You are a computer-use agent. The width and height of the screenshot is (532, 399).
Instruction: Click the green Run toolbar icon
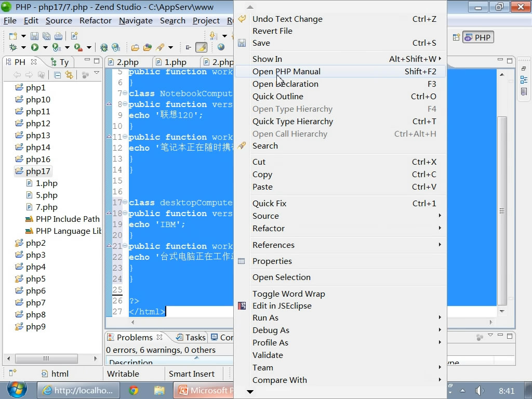click(x=35, y=47)
